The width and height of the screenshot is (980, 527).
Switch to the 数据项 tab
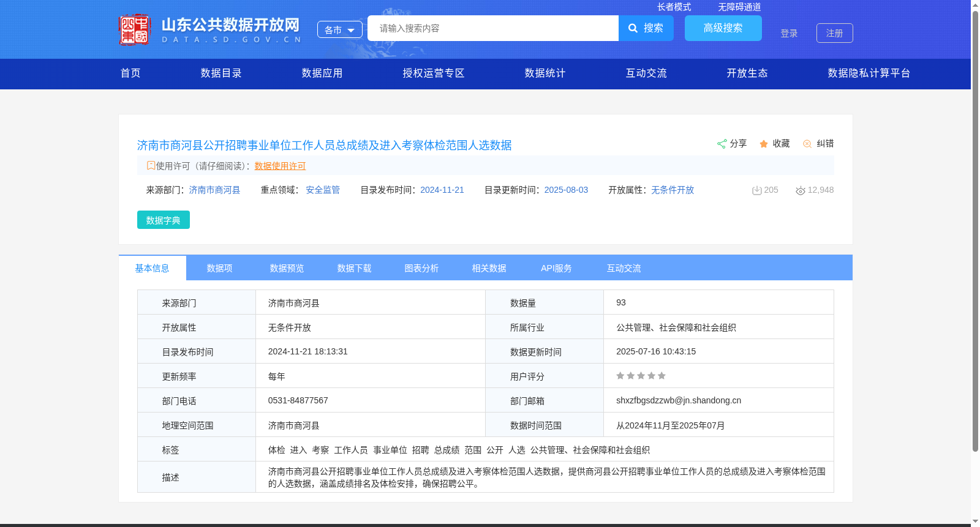pyautogui.click(x=220, y=268)
